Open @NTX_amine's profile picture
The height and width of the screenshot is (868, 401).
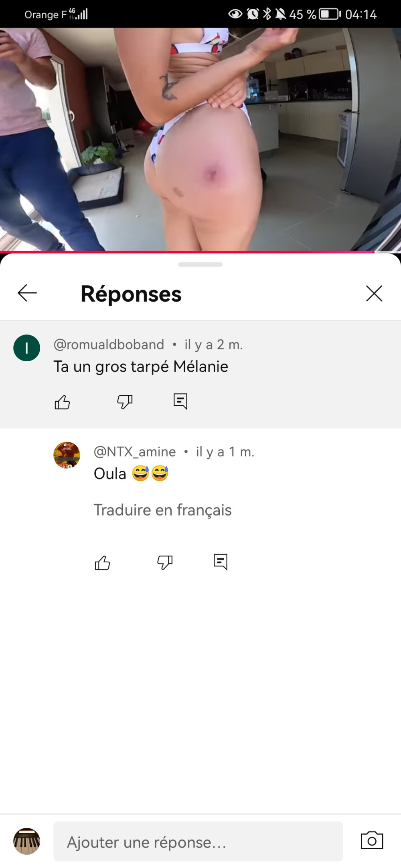[x=67, y=455]
